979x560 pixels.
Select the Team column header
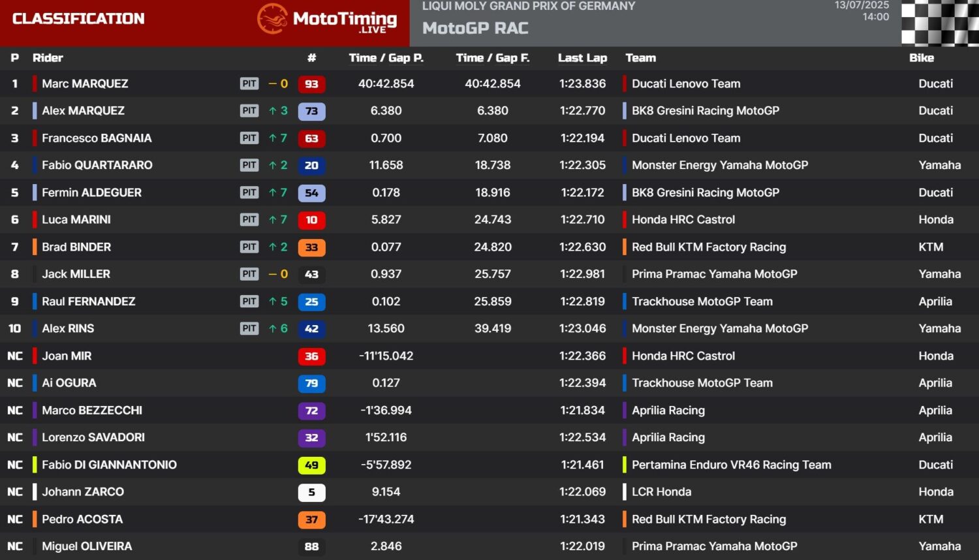[x=640, y=58]
